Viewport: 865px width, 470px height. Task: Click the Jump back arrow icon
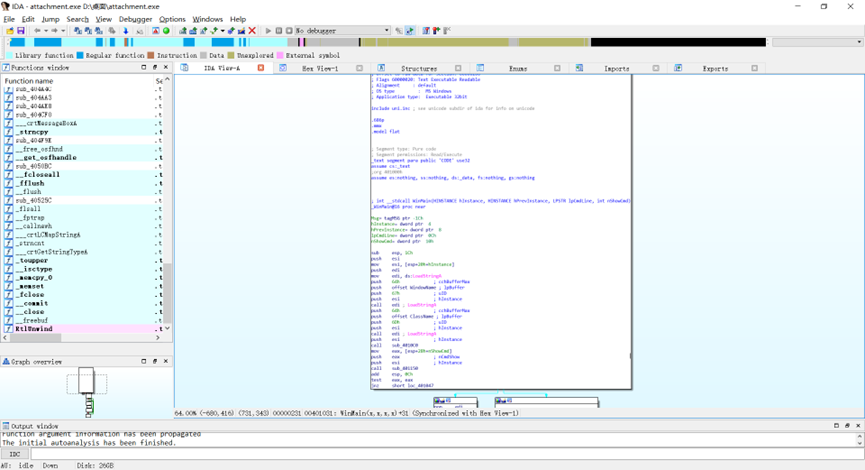point(39,31)
